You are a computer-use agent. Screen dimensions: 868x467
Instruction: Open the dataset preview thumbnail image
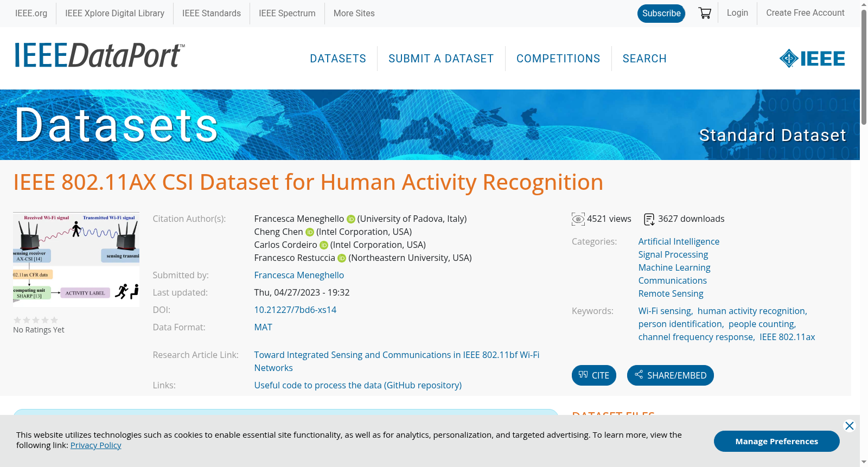coord(76,259)
